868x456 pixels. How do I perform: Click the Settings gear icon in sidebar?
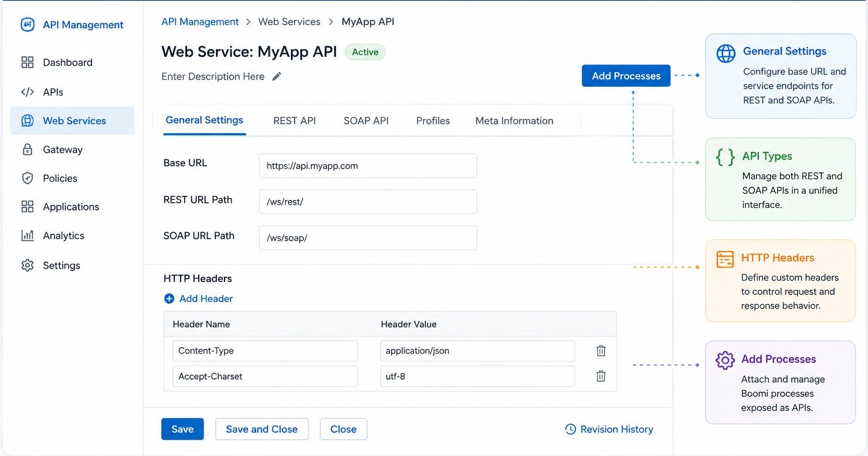click(28, 265)
